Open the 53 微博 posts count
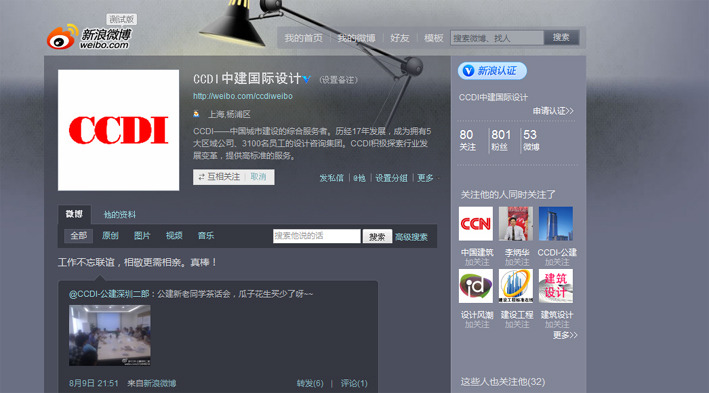709x393 pixels. point(531,140)
